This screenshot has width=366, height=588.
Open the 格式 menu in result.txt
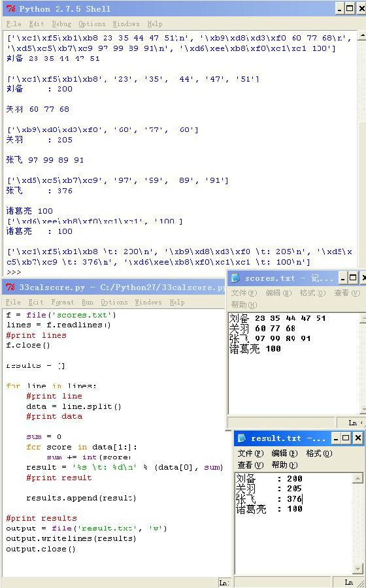pyautogui.click(x=319, y=453)
